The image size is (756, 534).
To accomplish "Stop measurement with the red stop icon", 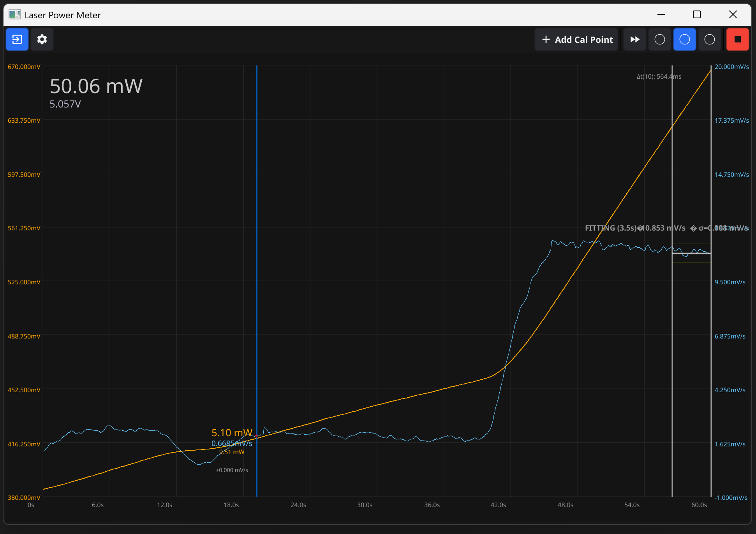I will coord(737,39).
